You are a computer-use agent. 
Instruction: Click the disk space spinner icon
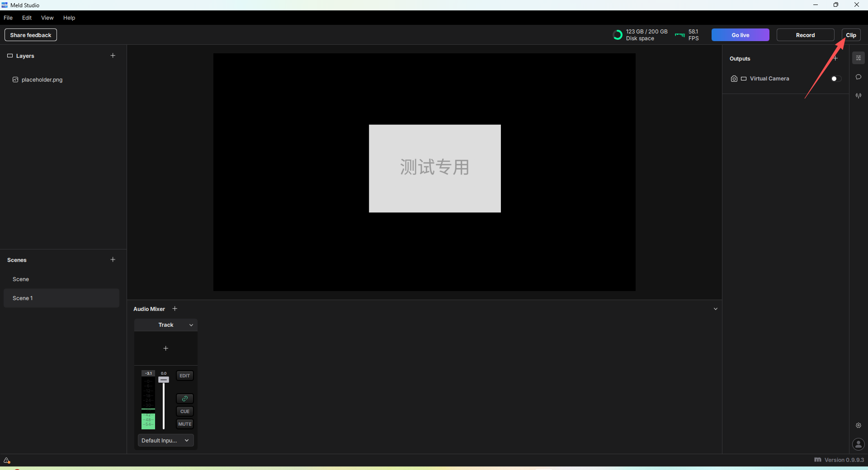[618, 35]
